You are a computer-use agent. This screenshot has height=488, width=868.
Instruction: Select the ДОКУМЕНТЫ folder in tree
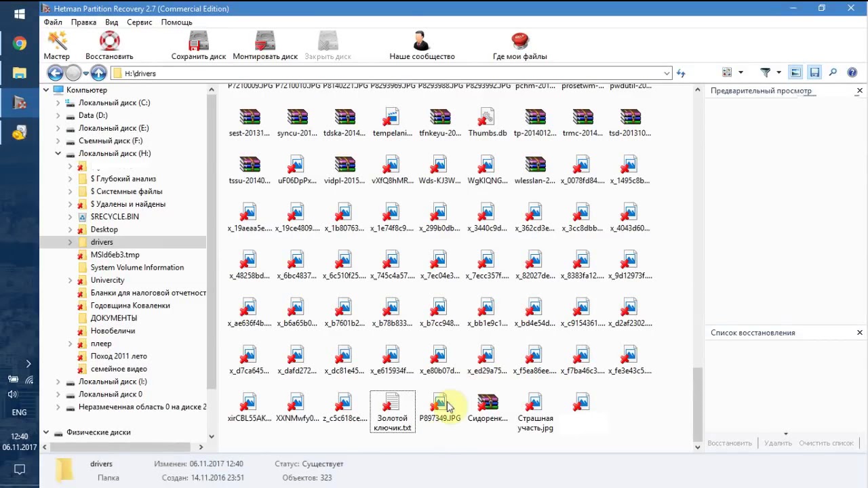point(113,318)
